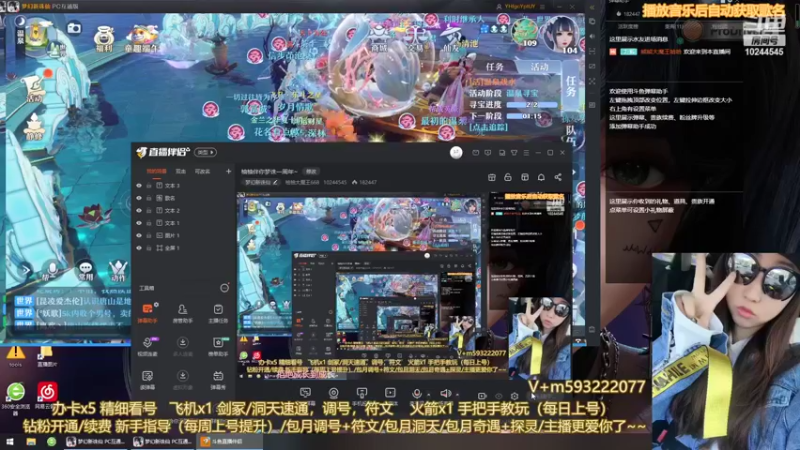Open 弹幕助手 settings gear badge
The width and height of the screenshot is (800, 450).
(x=156, y=305)
